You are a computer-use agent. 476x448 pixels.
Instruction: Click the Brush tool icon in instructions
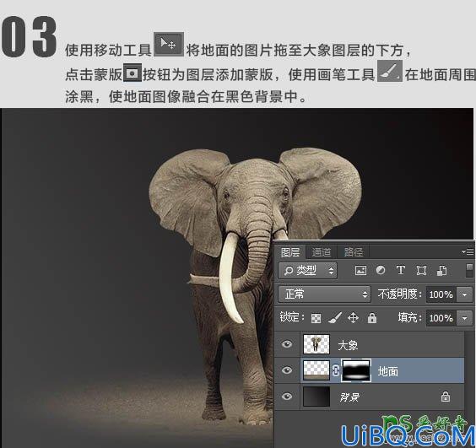point(390,71)
